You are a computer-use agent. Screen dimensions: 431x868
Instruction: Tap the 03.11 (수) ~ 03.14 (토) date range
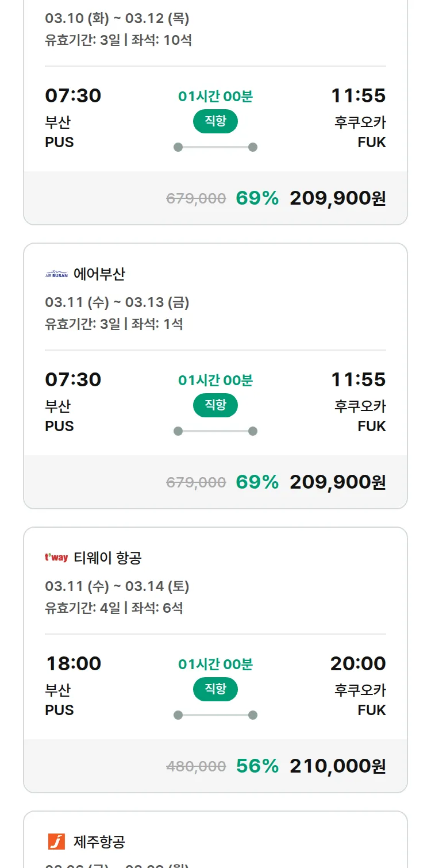pyautogui.click(x=117, y=586)
